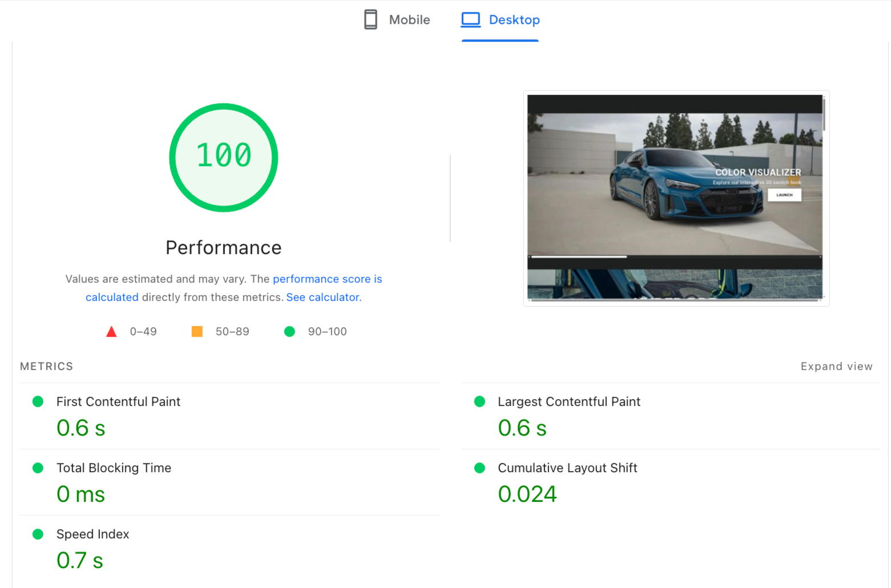Expand the metrics with Expand view
The image size is (891, 588).
[x=836, y=367]
